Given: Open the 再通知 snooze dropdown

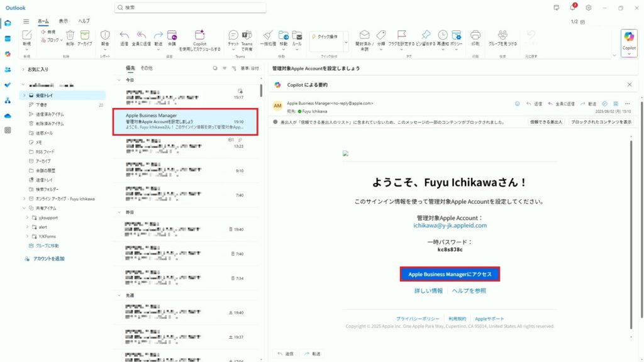Looking at the screenshot, I should [443, 50].
